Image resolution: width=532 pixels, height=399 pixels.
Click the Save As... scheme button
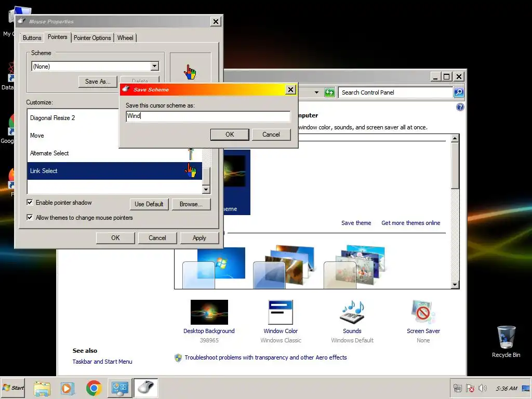[98, 82]
